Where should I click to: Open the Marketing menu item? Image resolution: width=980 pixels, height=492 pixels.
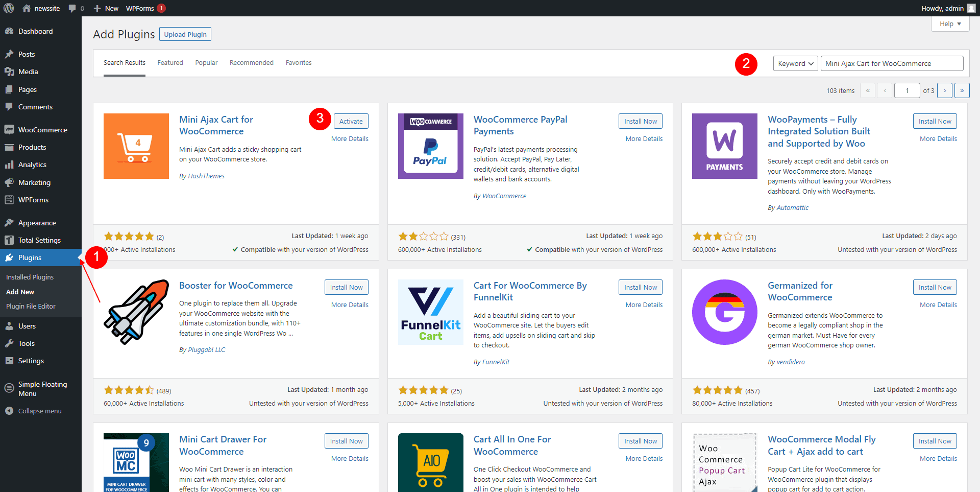[x=34, y=182]
